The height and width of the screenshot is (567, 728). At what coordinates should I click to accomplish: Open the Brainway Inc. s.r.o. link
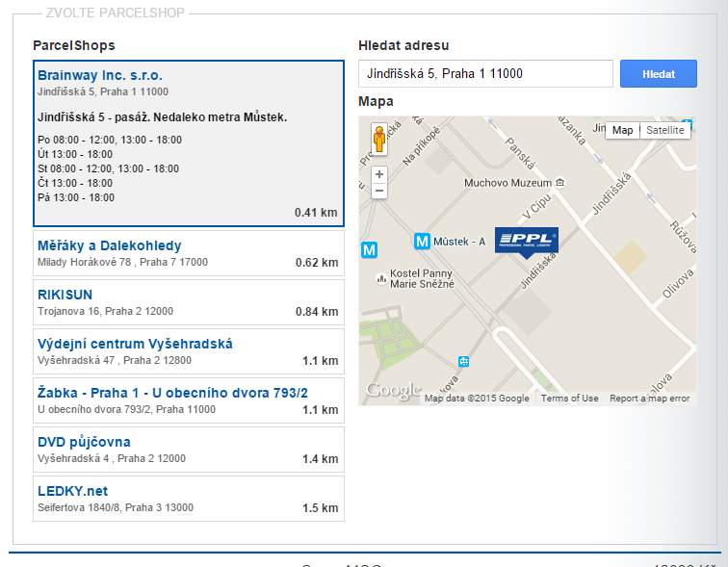click(100, 75)
